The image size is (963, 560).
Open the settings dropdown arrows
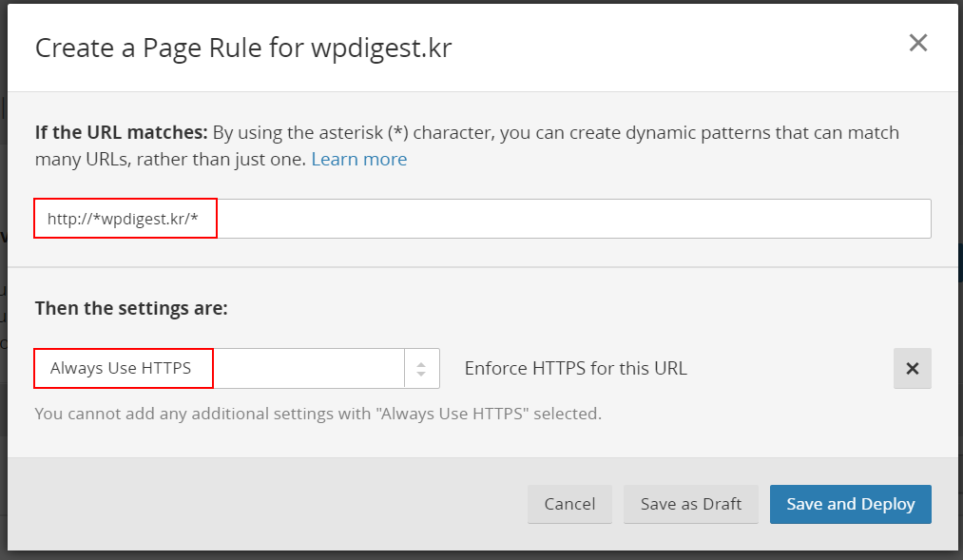tap(421, 369)
